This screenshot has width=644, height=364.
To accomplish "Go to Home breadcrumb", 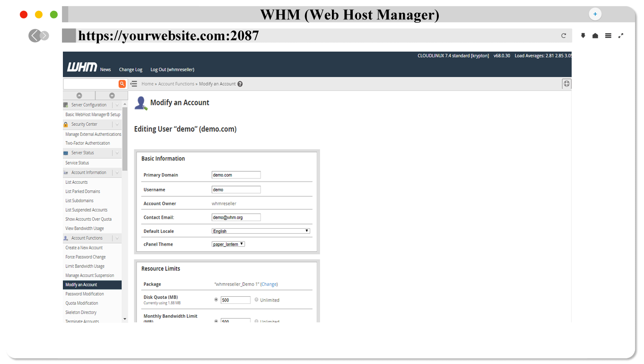I will [x=148, y=84].
